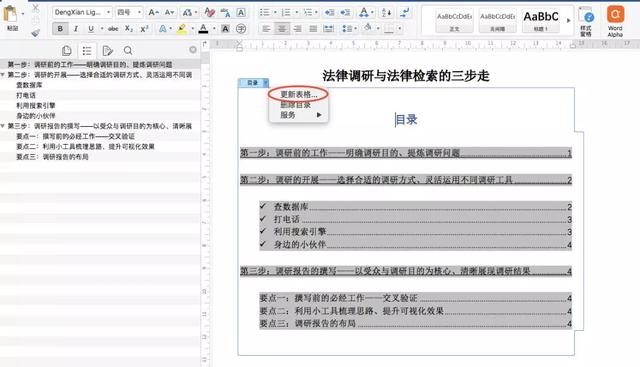Click the decrease indent icon
The height and width of the screenshot is (367, 640).
329,13
